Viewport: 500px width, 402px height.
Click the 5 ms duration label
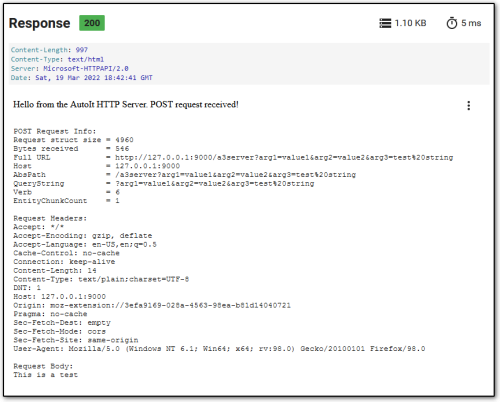tap(471, 23)
